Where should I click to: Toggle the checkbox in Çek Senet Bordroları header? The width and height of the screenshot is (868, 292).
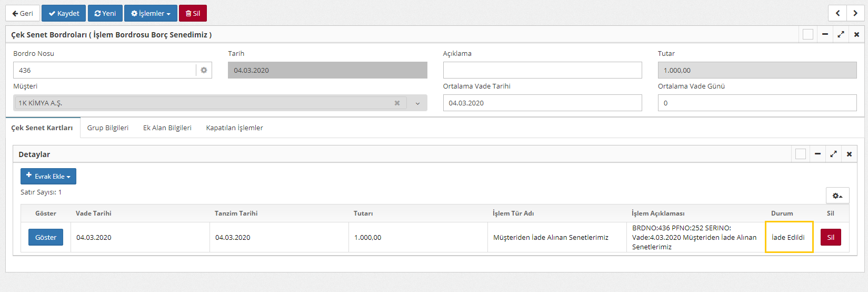[808, 34]
